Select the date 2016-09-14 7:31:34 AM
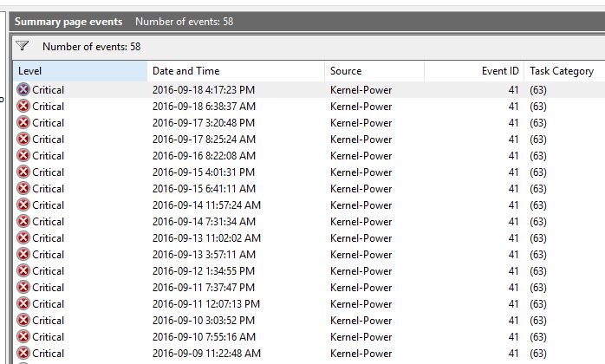This screenshot has height=364, width=605. (204, 222)
